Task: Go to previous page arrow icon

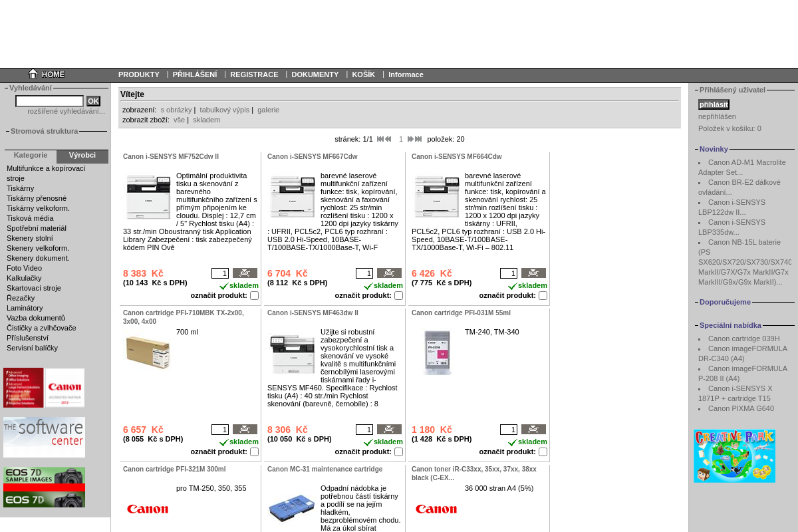Action: (388, 139)
